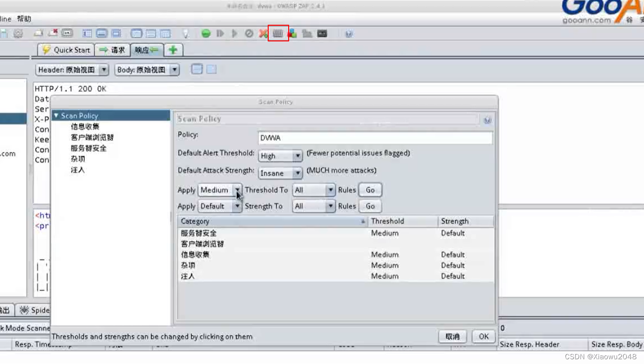644x364 pixels.
Task: Switch to the Quick Start tab
Action: [66, 50]
